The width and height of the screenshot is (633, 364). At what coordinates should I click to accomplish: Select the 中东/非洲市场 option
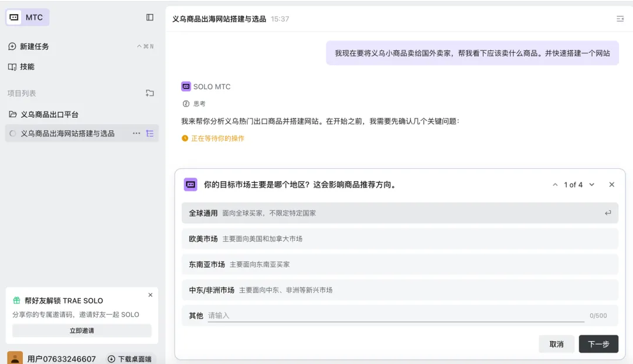pos(400,290)
